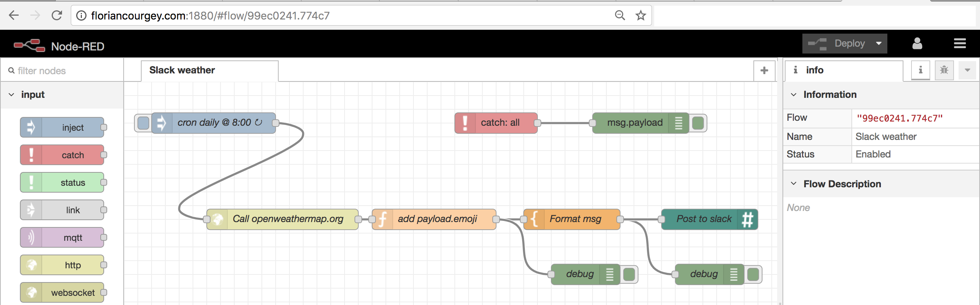Screen dimensions: 980x305
Task: Click the add new flow plus button
Action: coord(764,70)
